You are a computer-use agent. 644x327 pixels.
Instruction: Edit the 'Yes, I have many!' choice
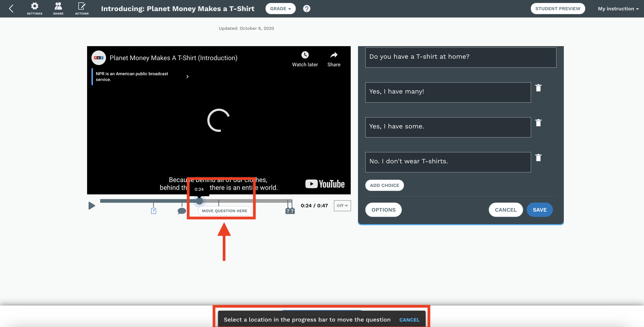coord(448,92)
